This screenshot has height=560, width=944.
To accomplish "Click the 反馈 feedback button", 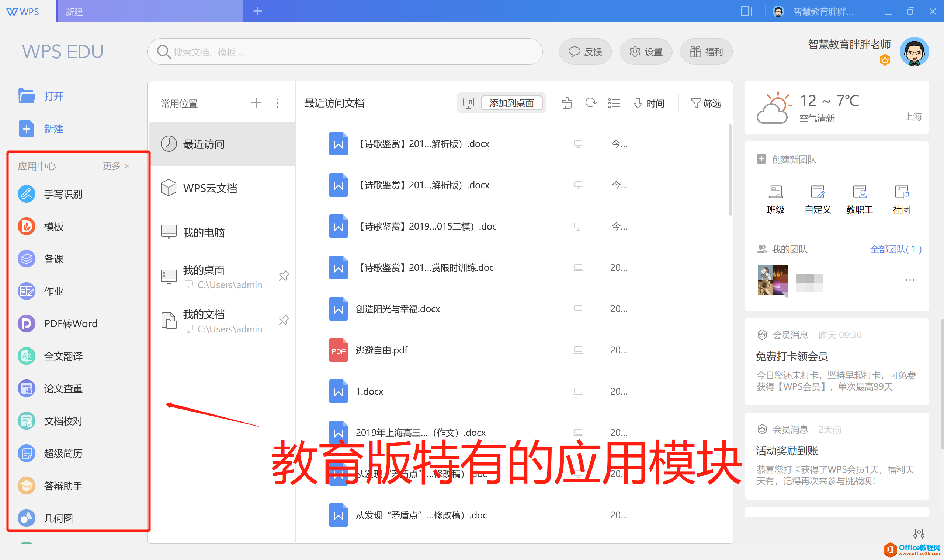I will point(585,52).
